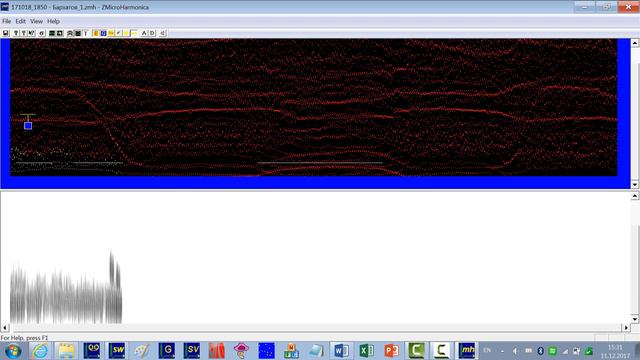Open Microsoft Word from taskbar
Screen dimensions: 640x360
[341, 351]
